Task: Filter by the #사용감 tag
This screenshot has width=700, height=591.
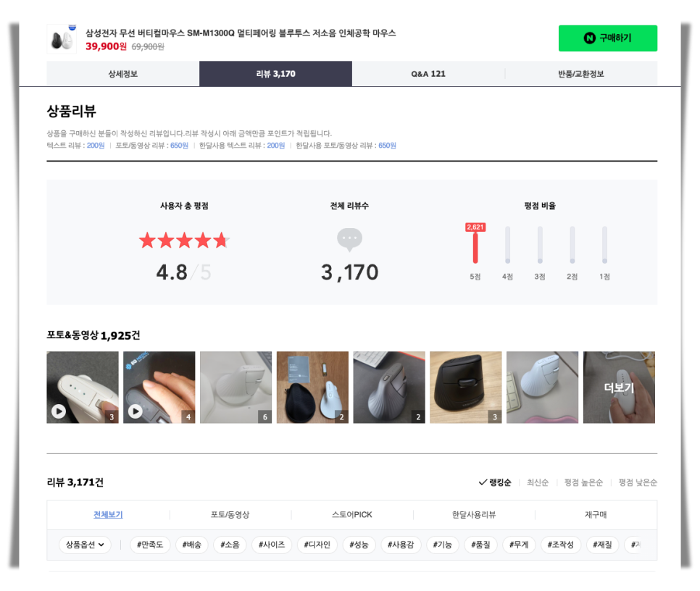Action: coord(401,545)
